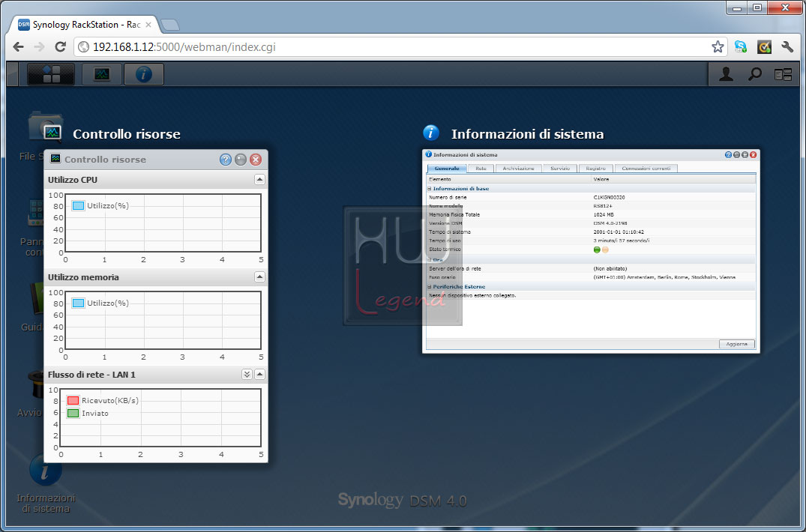
Task: Open the DSM main menu button
Action: [51, 74]
